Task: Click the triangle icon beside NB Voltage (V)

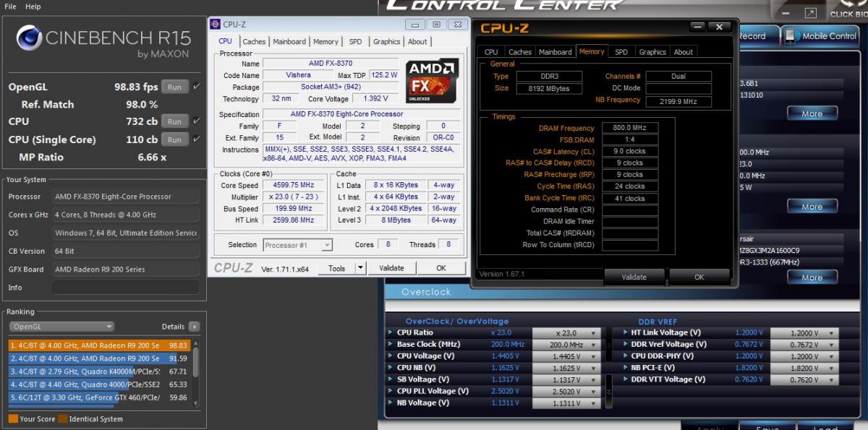Action: point(391,403)
